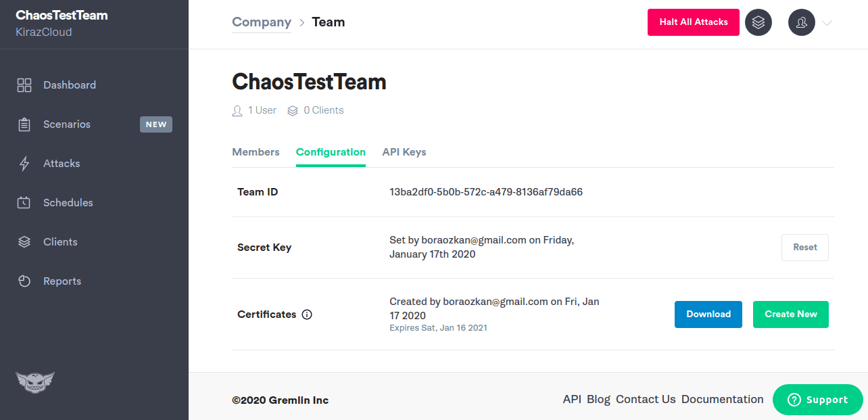
Task: Click the Dashboard grid icon
Action: (x=24, y=85)
